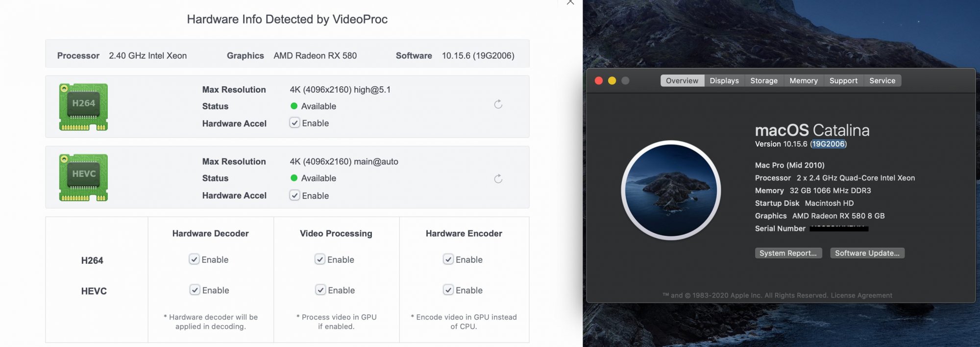Refresh the H264 hardware detection

498,104
